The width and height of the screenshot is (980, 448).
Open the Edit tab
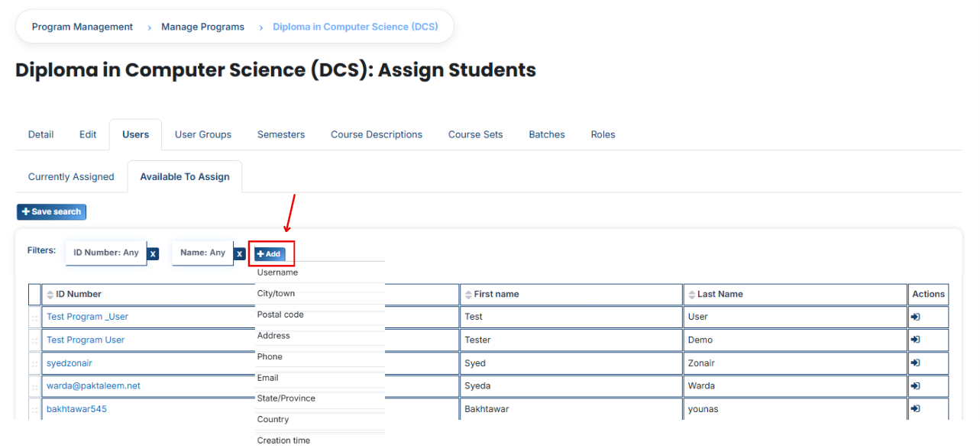88,134
